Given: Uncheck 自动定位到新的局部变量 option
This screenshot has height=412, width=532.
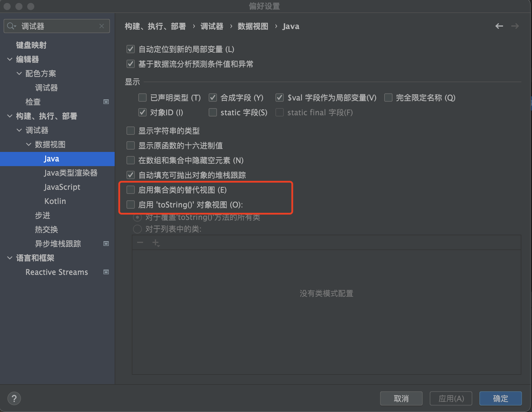Looking at the screenshot, I should [131, 49].
